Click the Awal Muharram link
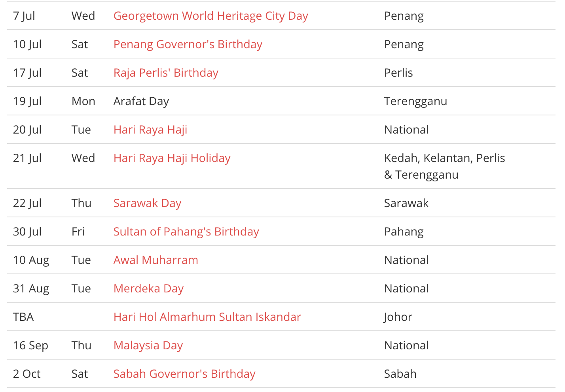 tap(155, 260)
